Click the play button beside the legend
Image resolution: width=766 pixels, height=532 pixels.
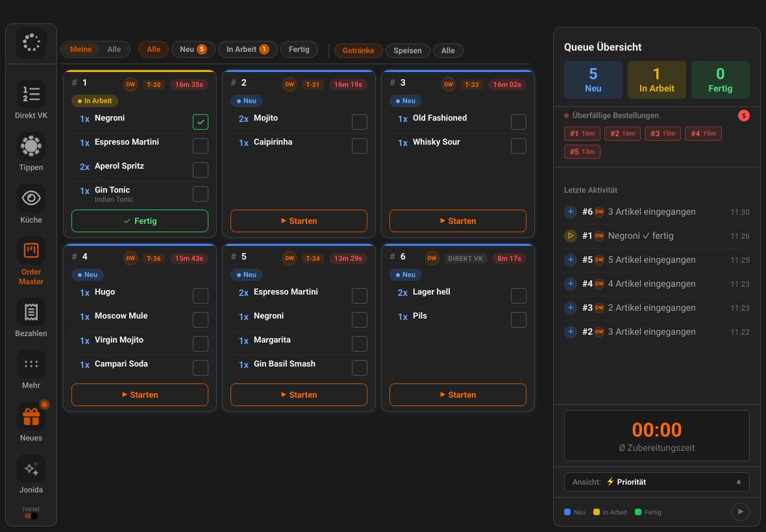pyautogui.click(x=741, y=511)
